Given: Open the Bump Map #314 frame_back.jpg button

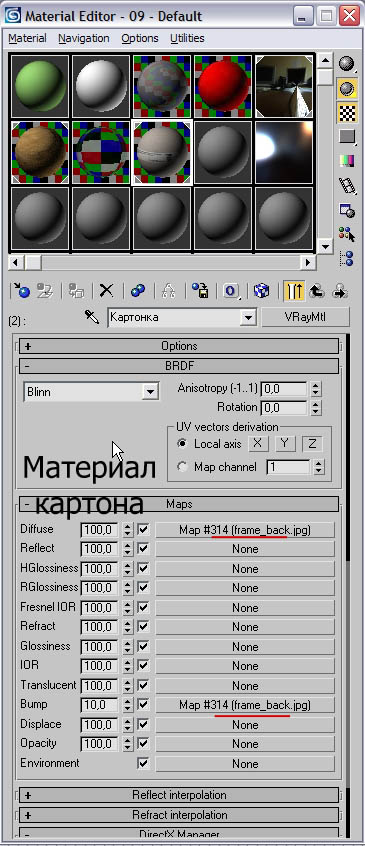Looking at the screenshot, I should pyautogui.click(x=245, y=705).
